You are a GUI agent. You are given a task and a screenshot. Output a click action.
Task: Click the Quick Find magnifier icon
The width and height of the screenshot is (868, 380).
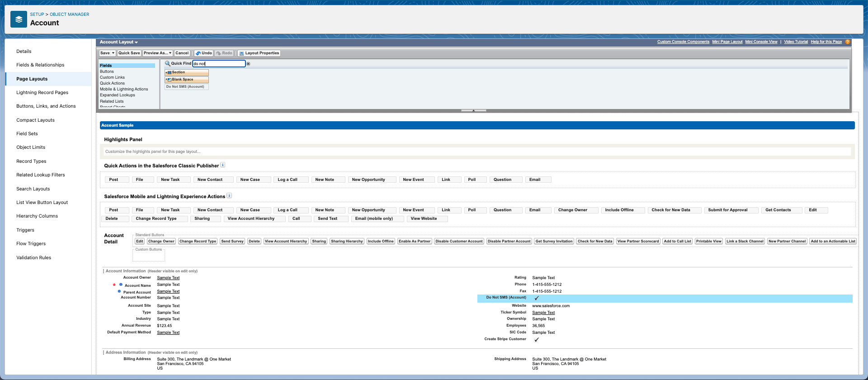(x=167, y=63)
